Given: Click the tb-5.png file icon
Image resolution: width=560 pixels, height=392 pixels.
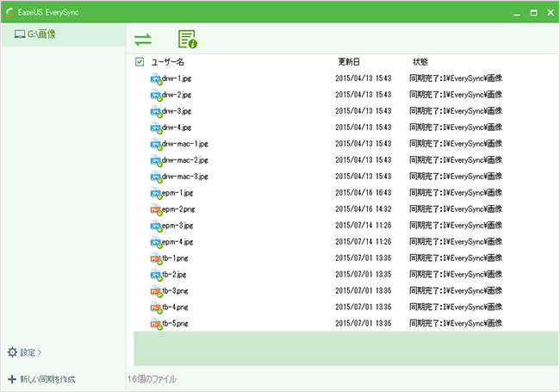Looking at the screenshot, I should (x=156, y=325).
